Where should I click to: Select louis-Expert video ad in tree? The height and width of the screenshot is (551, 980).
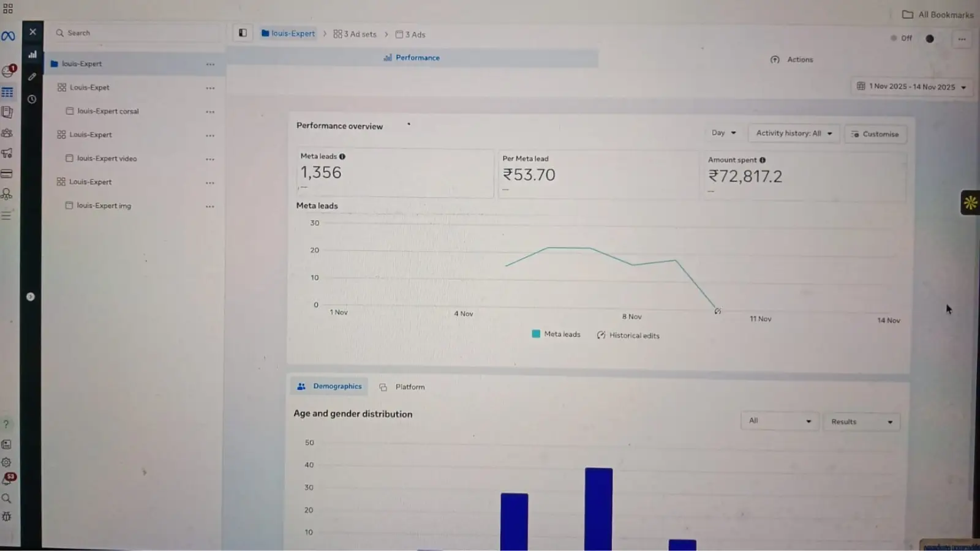click(x=107, y=159)
